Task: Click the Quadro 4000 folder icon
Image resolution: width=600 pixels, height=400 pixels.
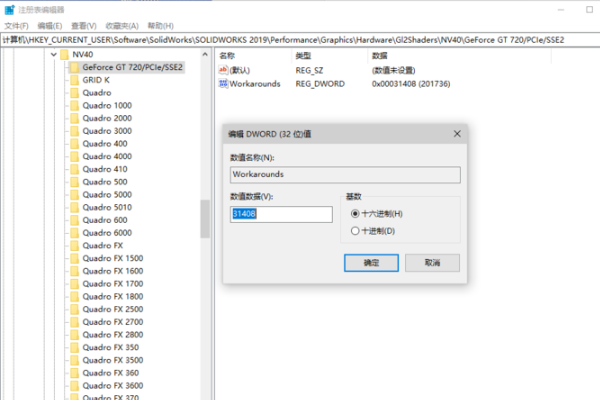Action: (x=75, y=156)
